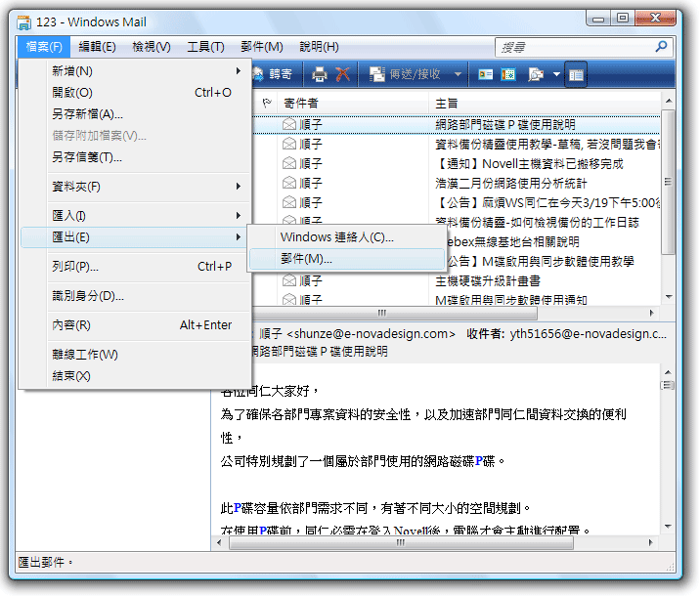Click message list scroll-up arrow
700x596 pixels.
[x=668, y=102]
